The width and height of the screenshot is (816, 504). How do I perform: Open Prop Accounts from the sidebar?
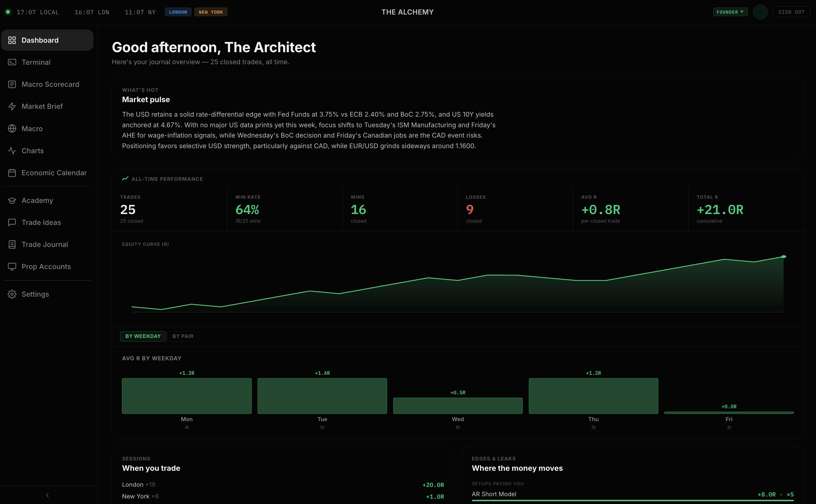(47, 267)
